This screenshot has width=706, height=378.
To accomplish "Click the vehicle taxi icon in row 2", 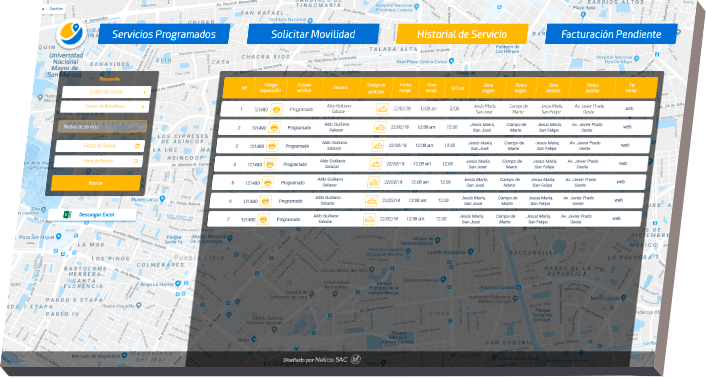I will pos(380,127).
